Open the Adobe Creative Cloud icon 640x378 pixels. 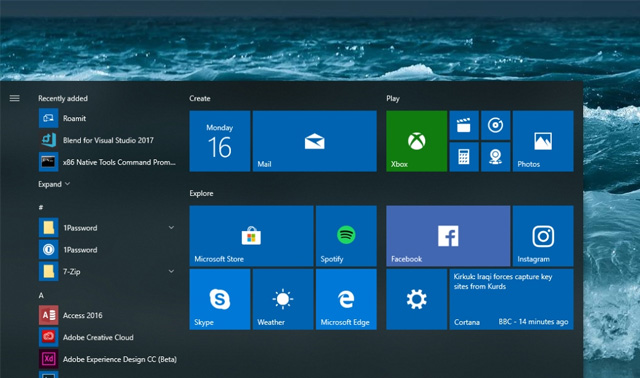(49, 337)
